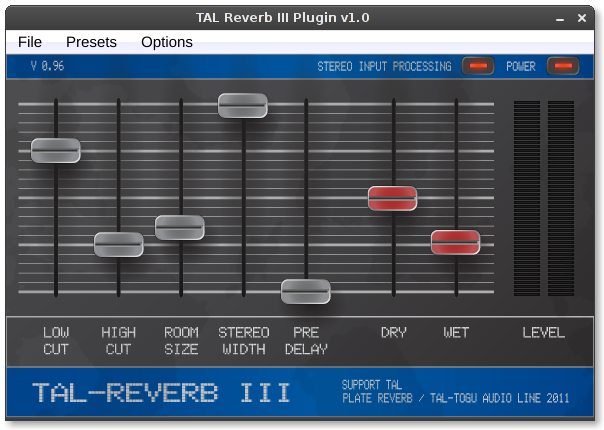Click the STEREO WIDTH label
The width and height of the screenshot is (604, 430).
coord(243,341)
